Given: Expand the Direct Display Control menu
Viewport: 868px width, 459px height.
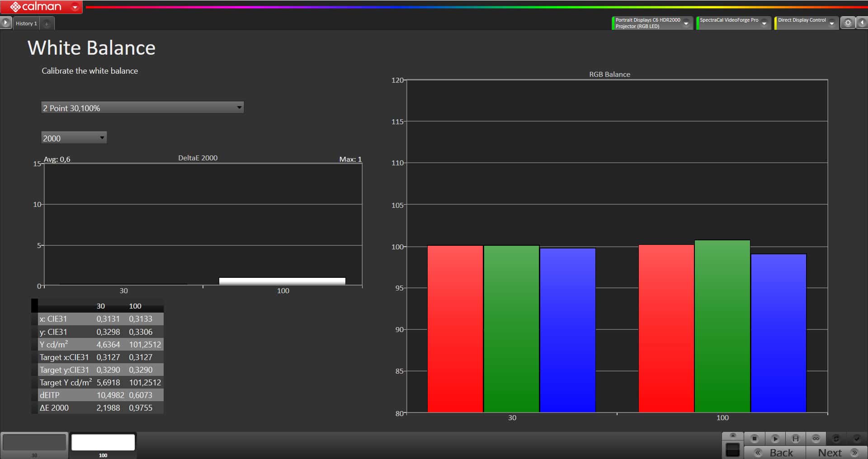Looking at the screenshot, I should click(832, 23).
